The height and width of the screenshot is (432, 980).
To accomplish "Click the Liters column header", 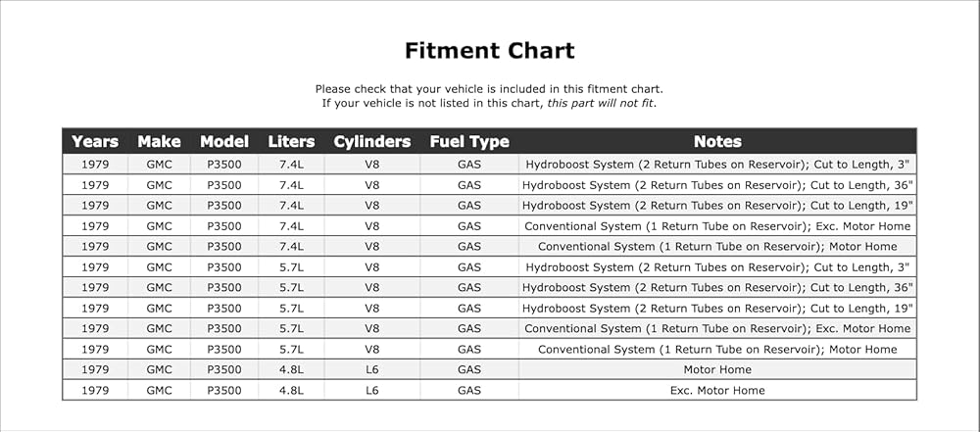I will point(291,142).
